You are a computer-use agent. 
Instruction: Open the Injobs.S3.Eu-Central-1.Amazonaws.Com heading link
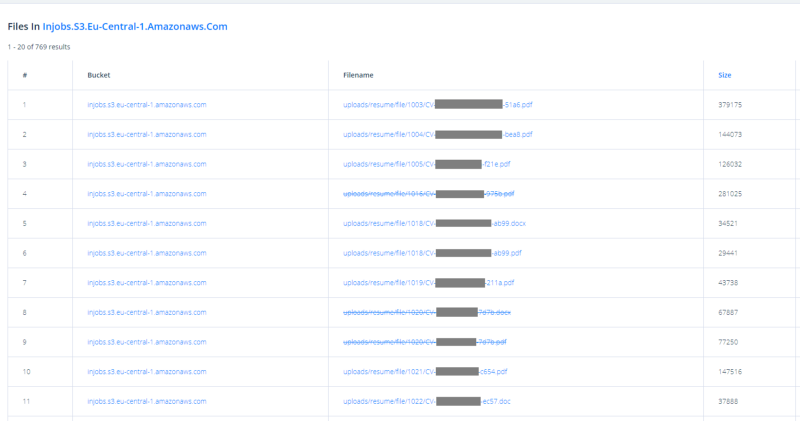[x=135, y=27]
